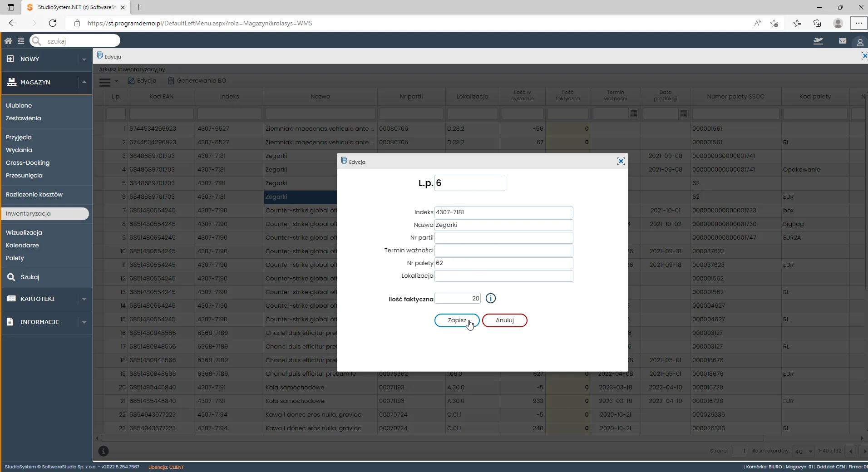Open a new browser tab
Viewport: 868px width, 472px height.
138,7
